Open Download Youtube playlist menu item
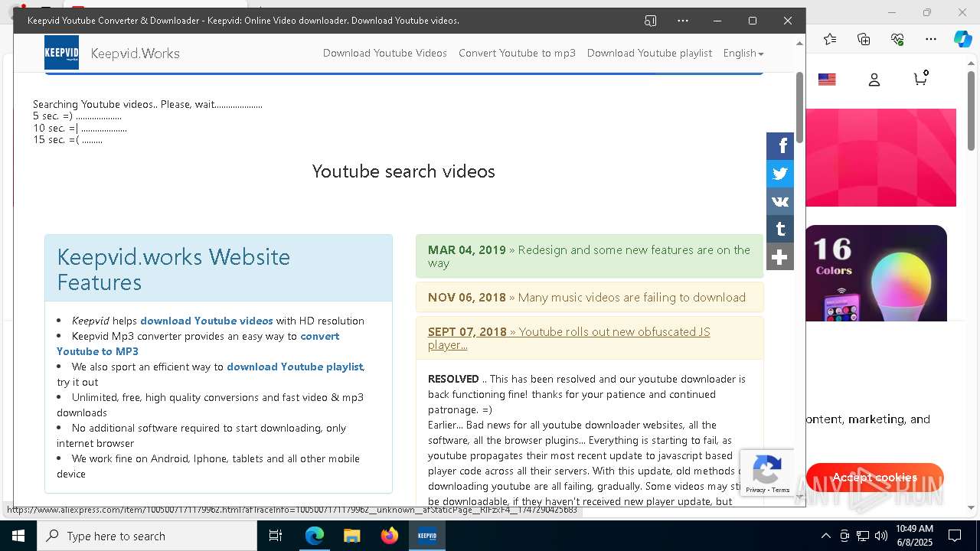 coord(649,53)
